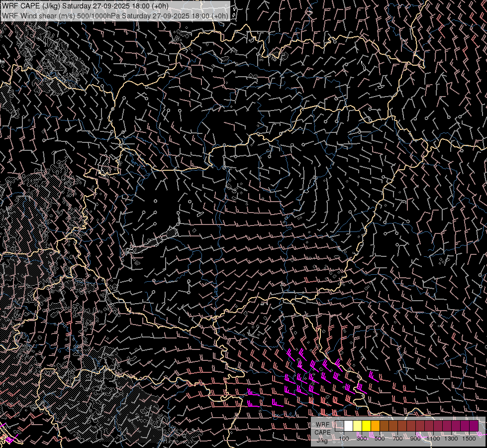Screen dimensions: 487x448
Task: Click the WRF Wind shear title line
Action: [115, 15]
